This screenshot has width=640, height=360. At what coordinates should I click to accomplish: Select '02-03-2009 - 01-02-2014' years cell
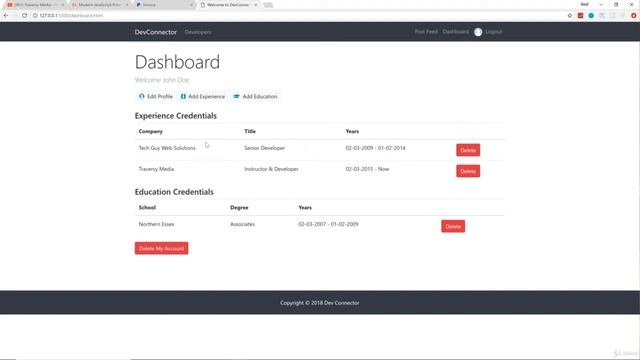coord(376,148)
